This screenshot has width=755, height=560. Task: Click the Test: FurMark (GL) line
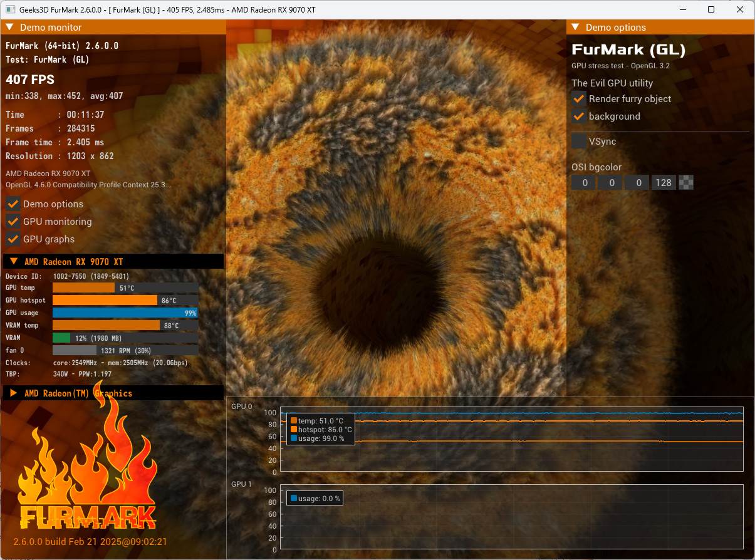pyautogui.click(x=48, y=60)
